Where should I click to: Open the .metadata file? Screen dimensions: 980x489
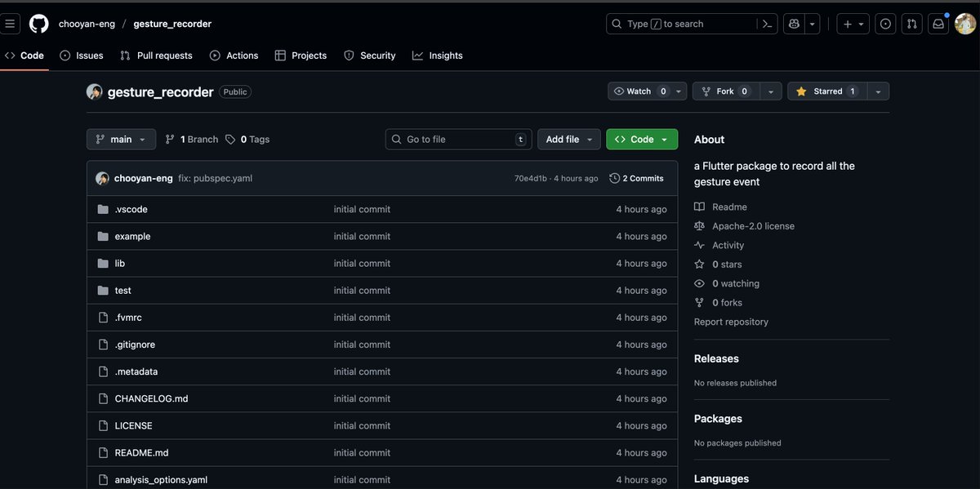pos(136,371)
